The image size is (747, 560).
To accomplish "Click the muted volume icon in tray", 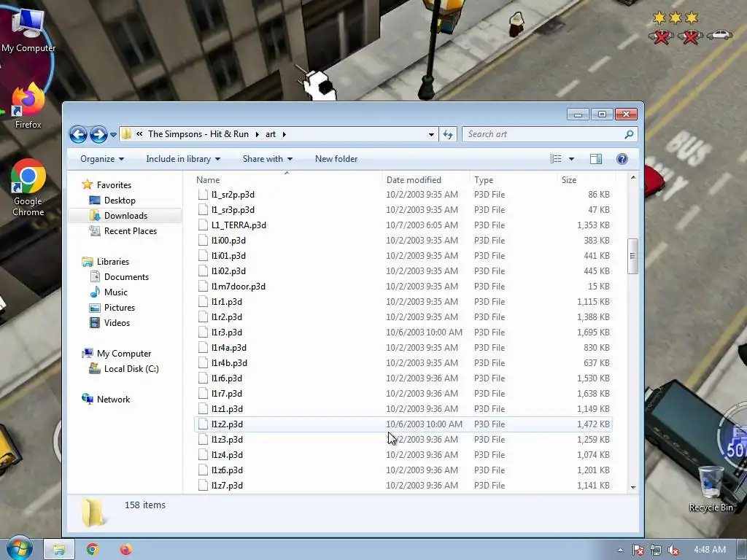I will [x=673, y=550].
